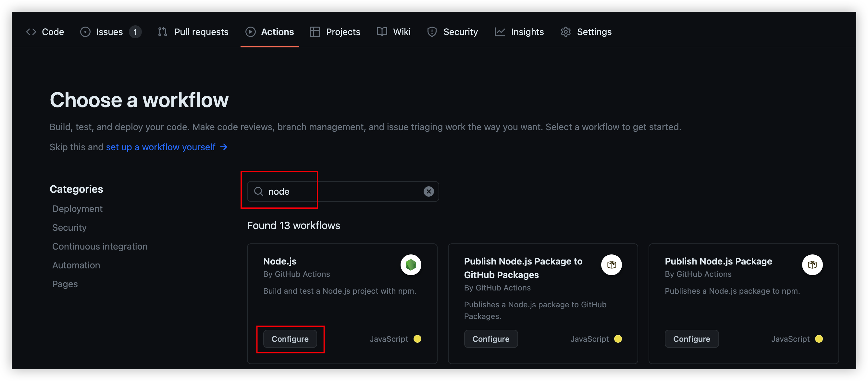This screenshot has height=381, width=868.
Task: Switch to the Insights tab
Action: click(519, 32)
